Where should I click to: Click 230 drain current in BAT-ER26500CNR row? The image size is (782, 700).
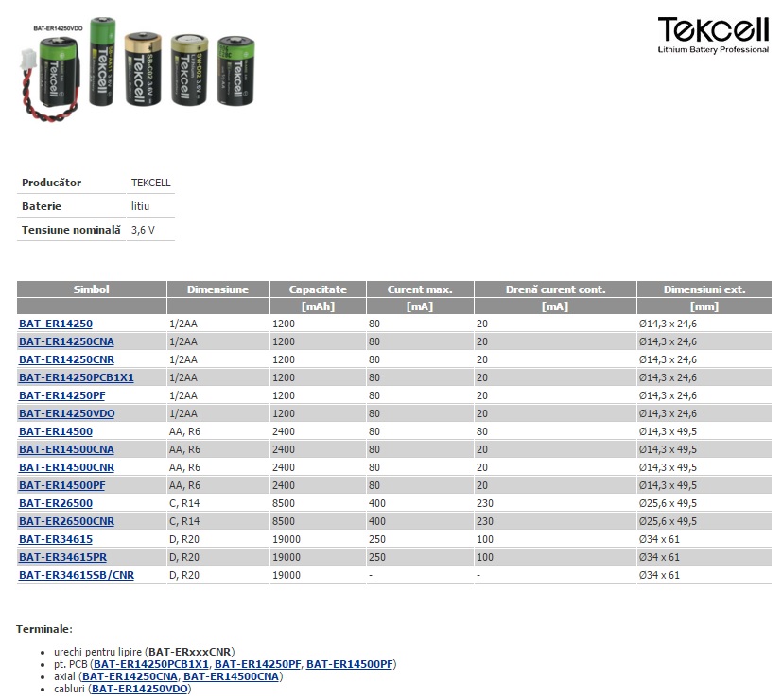[485, 521]
